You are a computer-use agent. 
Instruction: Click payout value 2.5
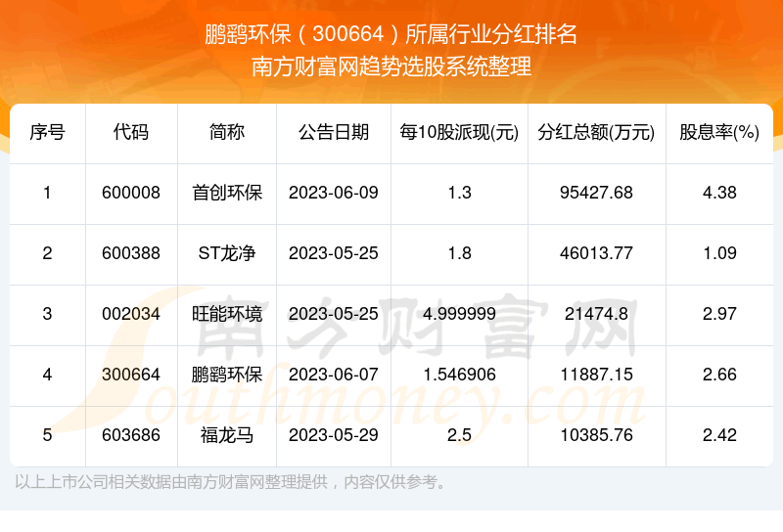[x=459, y=435]
